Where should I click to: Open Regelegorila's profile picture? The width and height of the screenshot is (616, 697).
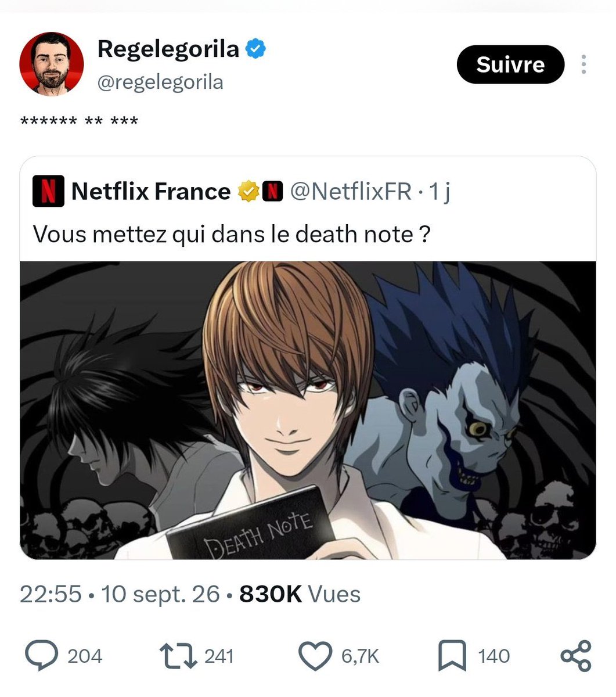[52, 64]
